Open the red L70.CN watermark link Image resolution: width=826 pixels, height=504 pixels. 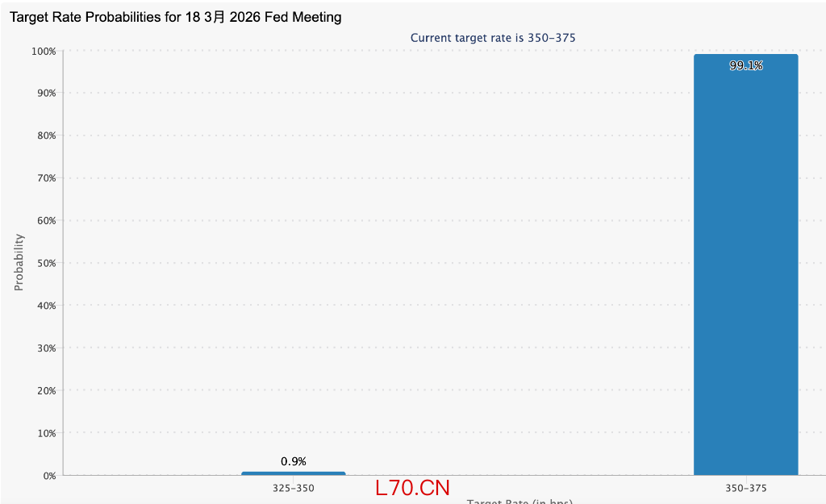(412, 488)
